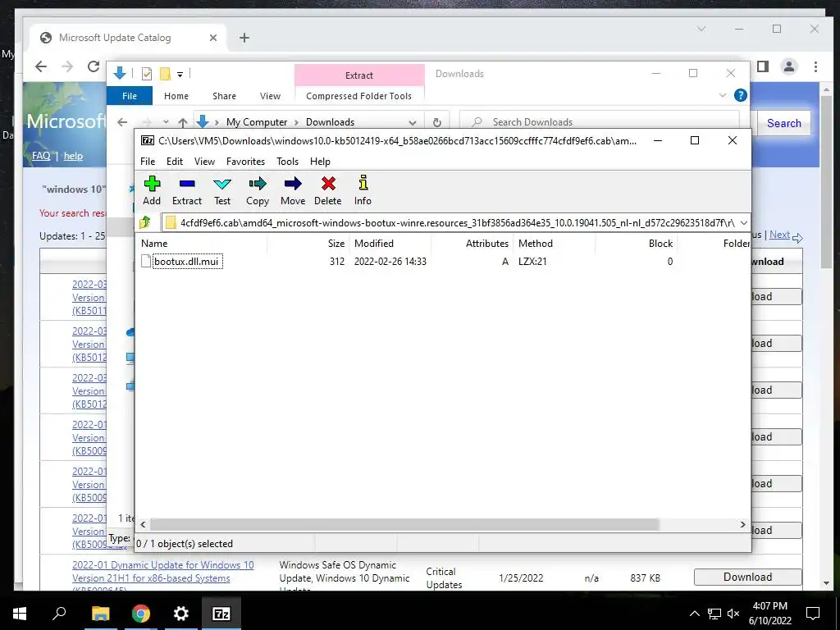Open Explorer Home ribbon tab
Screen dimensions: 840x630
tap(176, 96)
